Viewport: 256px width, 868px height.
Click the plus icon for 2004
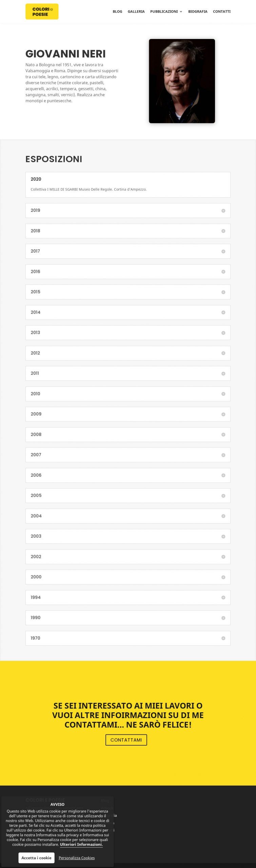tap(223, 516)
